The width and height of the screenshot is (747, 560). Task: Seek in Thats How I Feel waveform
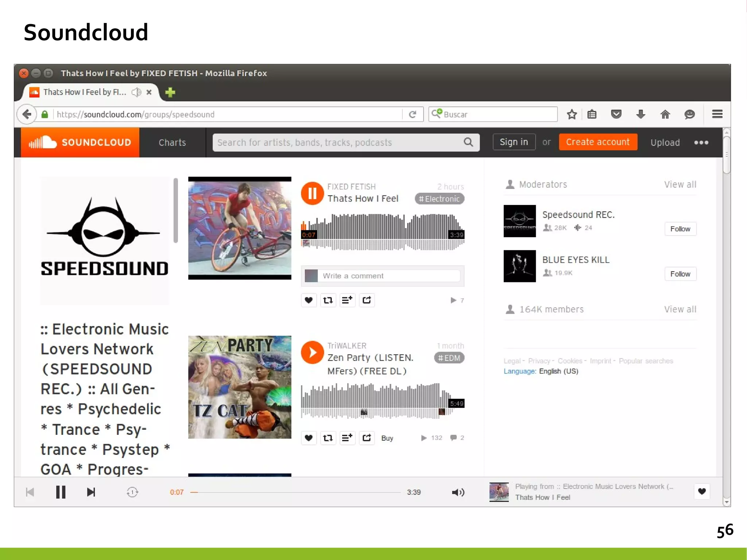[382, 232]
